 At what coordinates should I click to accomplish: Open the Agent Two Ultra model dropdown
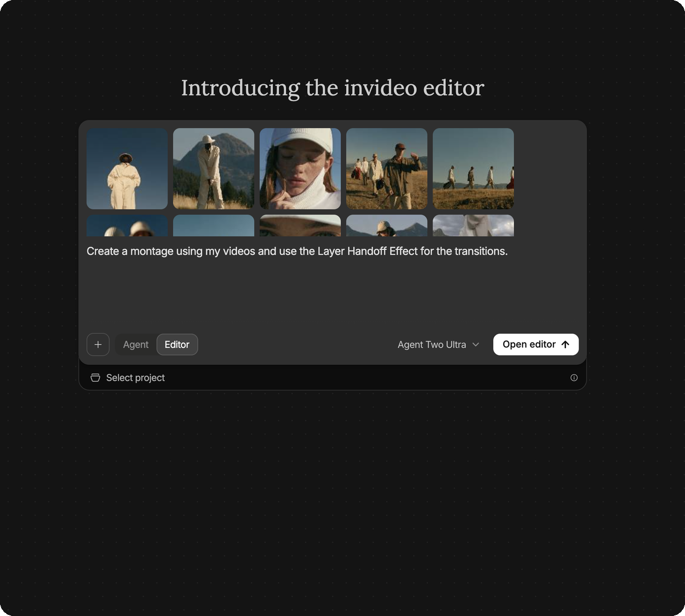(438, 345)
